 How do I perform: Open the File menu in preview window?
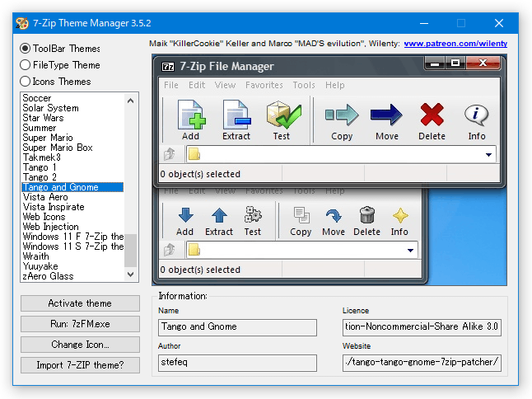(x=171, y=85)
